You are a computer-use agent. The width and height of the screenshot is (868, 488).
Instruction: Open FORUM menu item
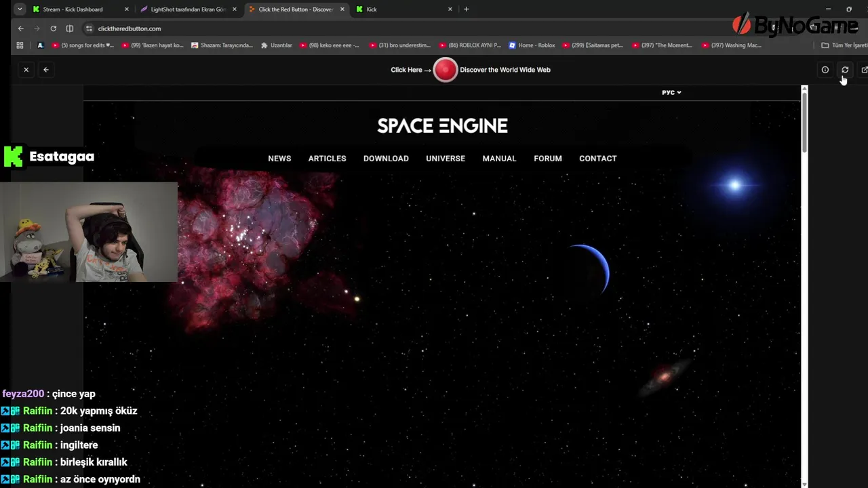[548, 159]
